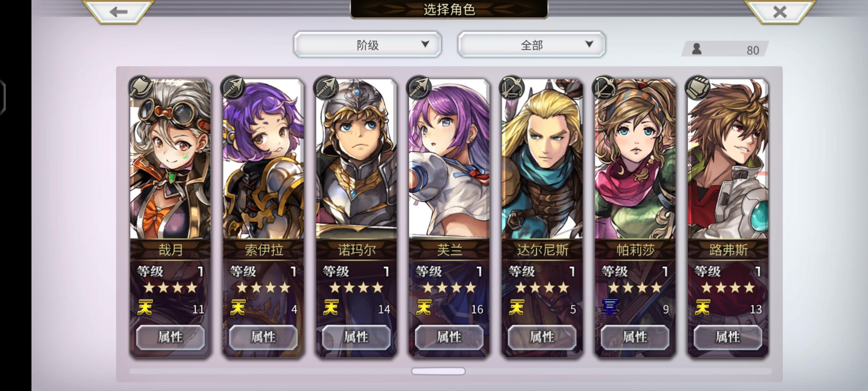This screenshot has height=391, width=868.
Task: Open the 全部 filter dropdown
Action: [x=531, y=45]
